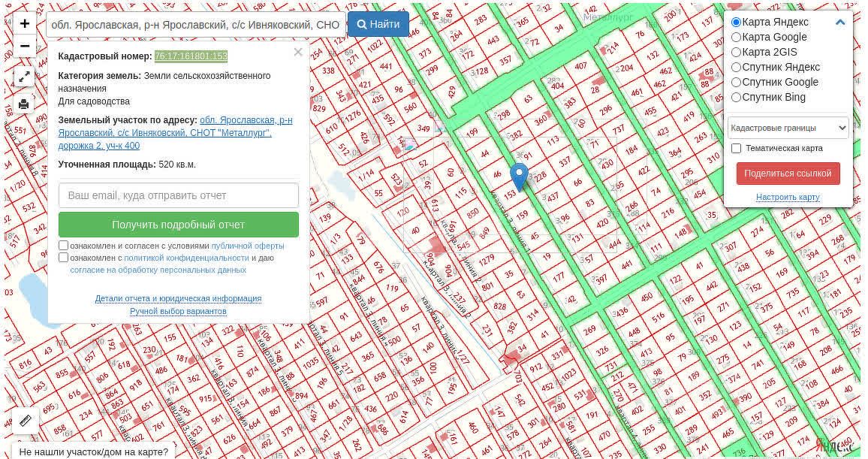Viewport: 868px width, 459px height.
Task: Toggle fullscreen map view
Action: pyautogui.click(x=24, y=77)
